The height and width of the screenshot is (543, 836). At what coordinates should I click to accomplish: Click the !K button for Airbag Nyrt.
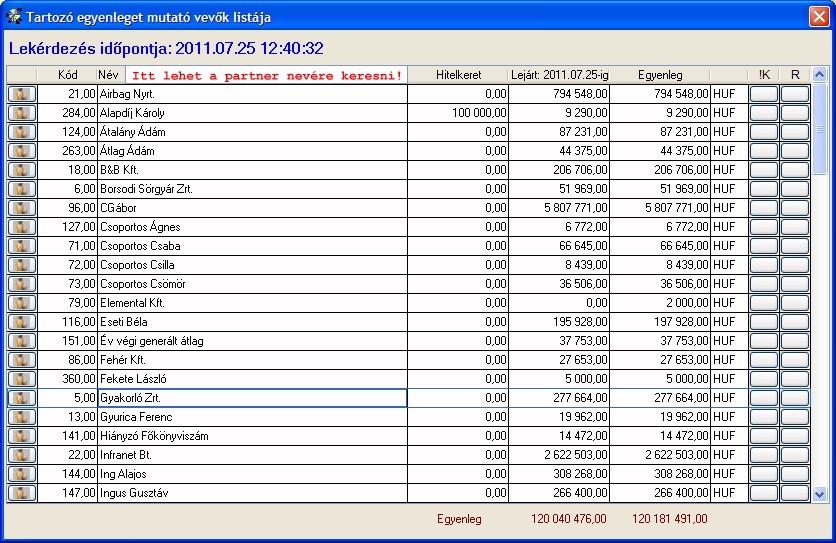[x=763, y=94]
